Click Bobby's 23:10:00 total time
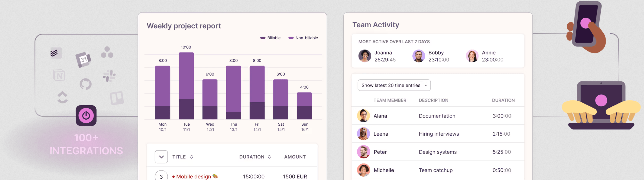The image size is (644, 180). [439, 60]
